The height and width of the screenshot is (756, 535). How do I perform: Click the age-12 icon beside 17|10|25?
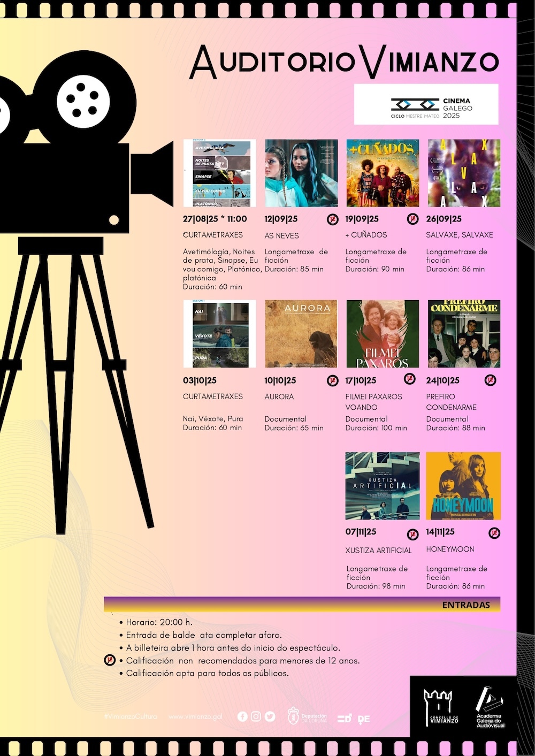(x=409, y=379)
